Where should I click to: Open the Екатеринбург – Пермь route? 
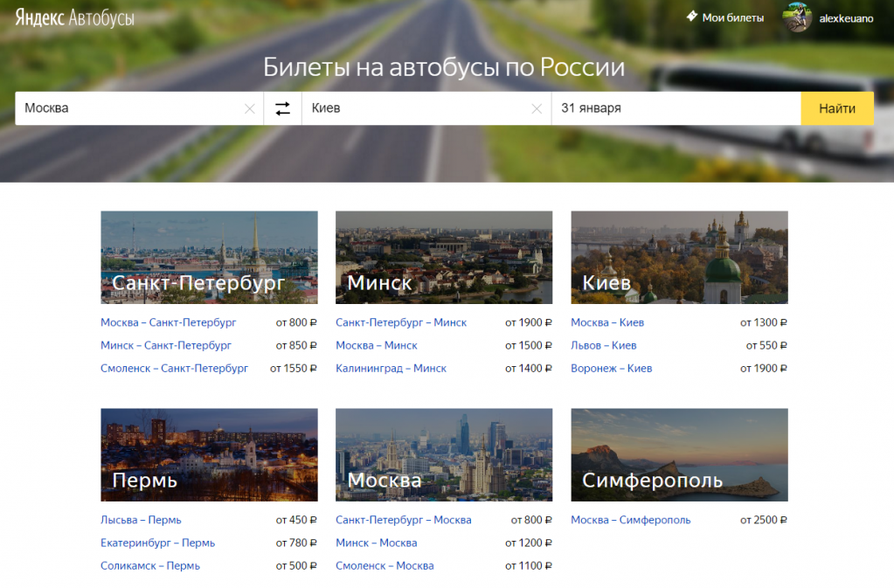pyautogui.click(x=157, y=543)
